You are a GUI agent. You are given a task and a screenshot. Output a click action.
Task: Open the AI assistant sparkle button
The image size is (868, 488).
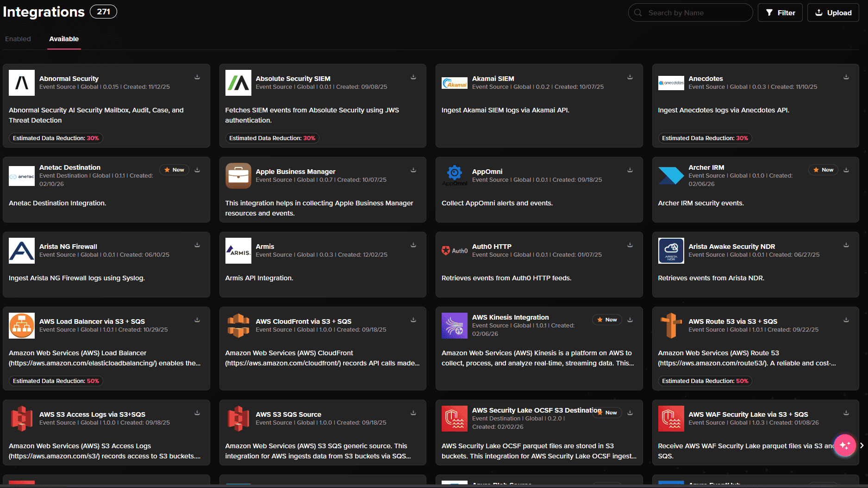(844, 445)
